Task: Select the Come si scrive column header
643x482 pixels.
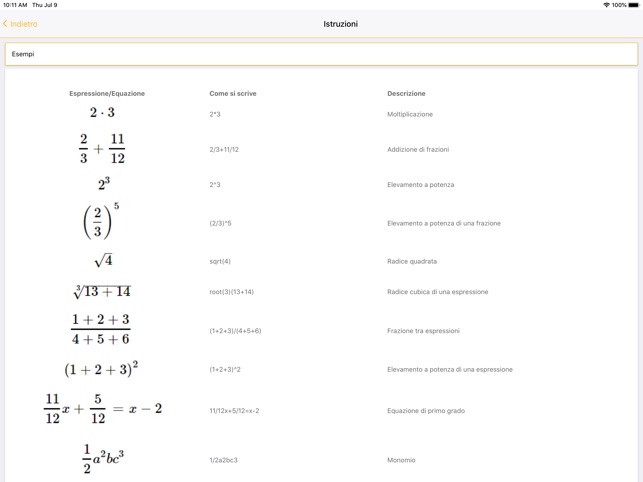Action: pos(233,94)
